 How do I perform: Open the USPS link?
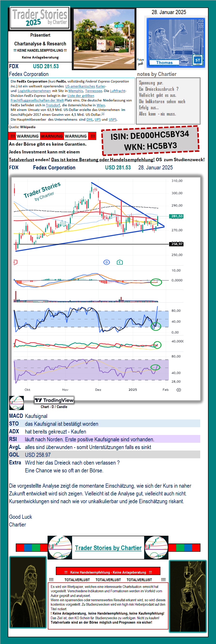113,119
